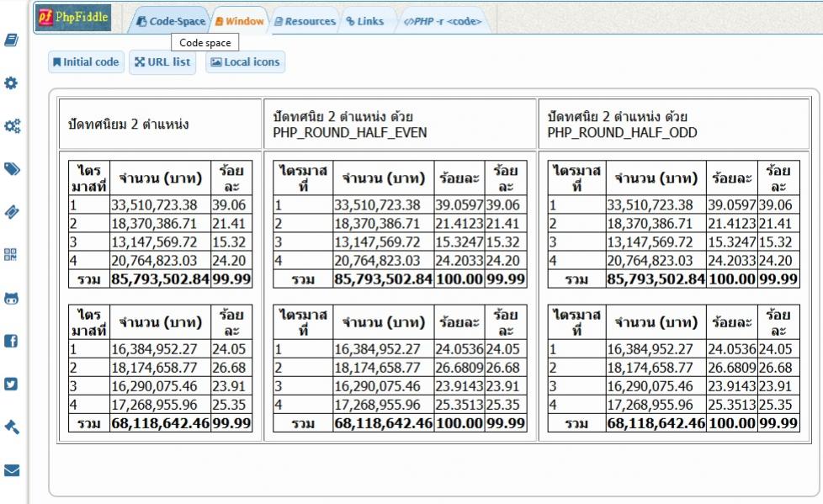Click the multiple gears icon

12,126
